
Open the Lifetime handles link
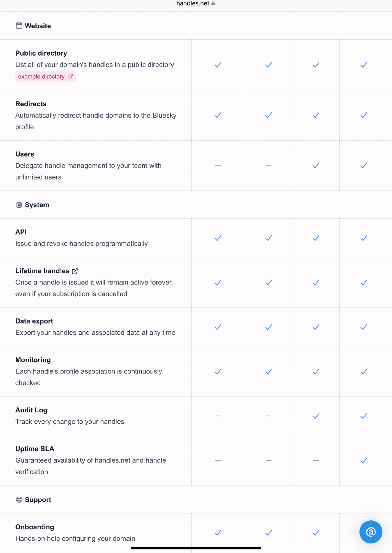point(42,271)
